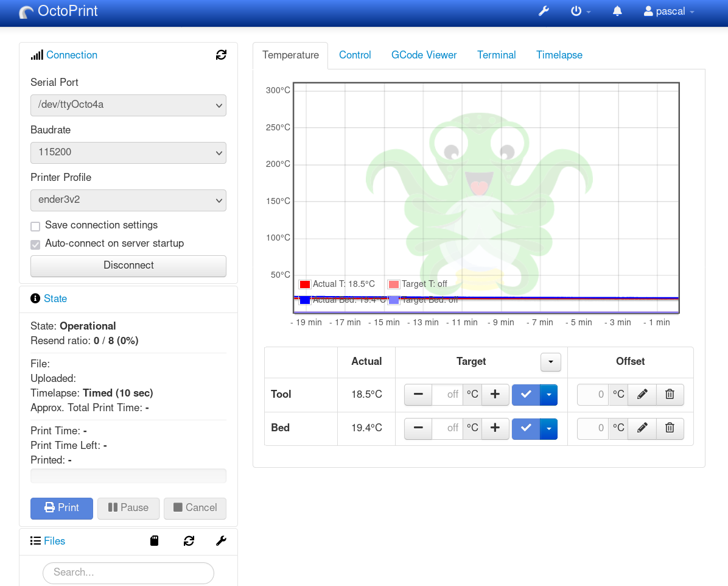Confirm Tool target temperature checkmark
The height and width of the screenshot is (586, 728).
pos(526,395)
